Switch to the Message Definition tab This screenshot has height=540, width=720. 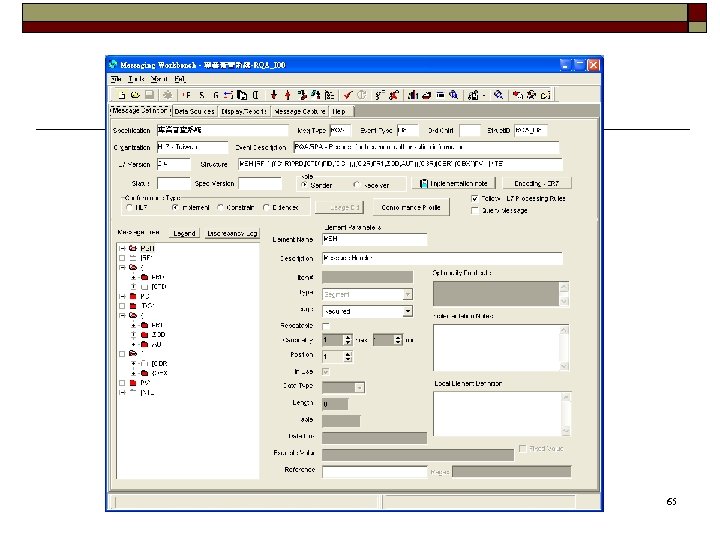point(140,111)
